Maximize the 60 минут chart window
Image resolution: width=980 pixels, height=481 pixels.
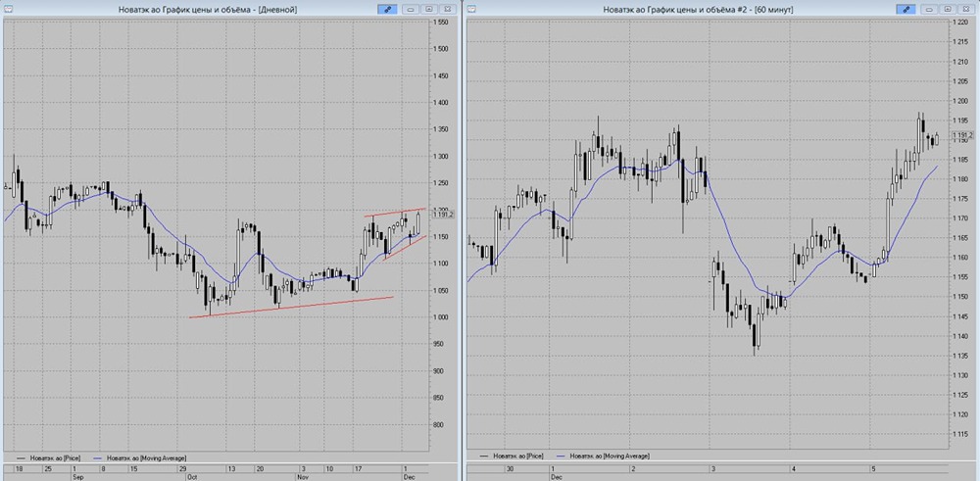click(948, 9)
